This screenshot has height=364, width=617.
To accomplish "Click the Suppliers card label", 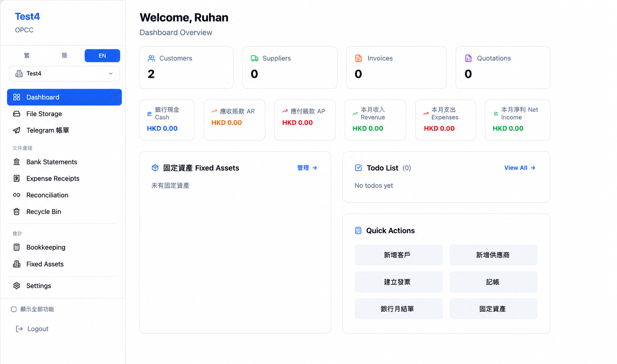I will (x=277, y=58).
